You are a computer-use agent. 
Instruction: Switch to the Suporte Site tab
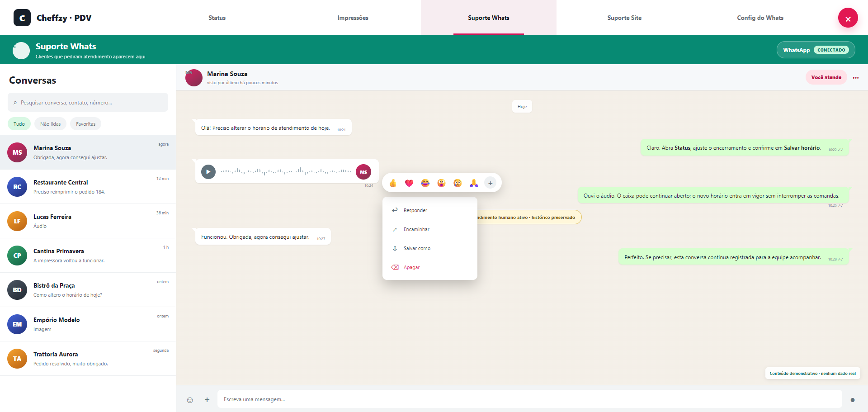624,18
